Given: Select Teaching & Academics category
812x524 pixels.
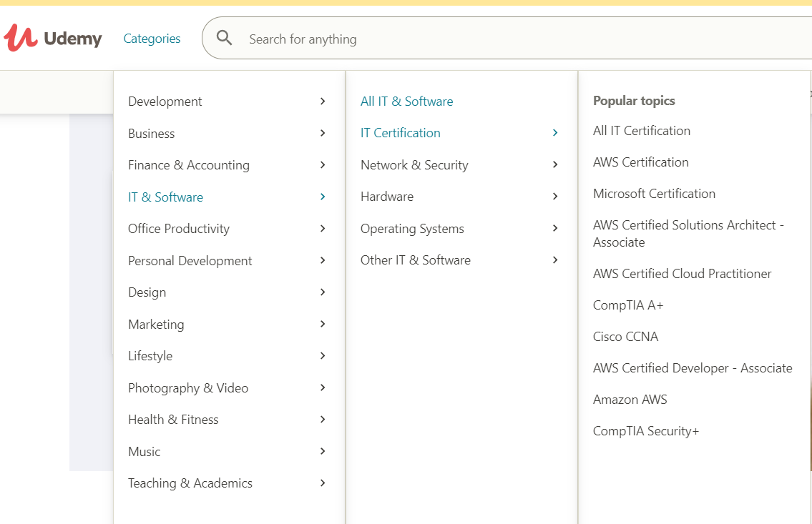Looking at the screenshot, I should coord(190,483).
